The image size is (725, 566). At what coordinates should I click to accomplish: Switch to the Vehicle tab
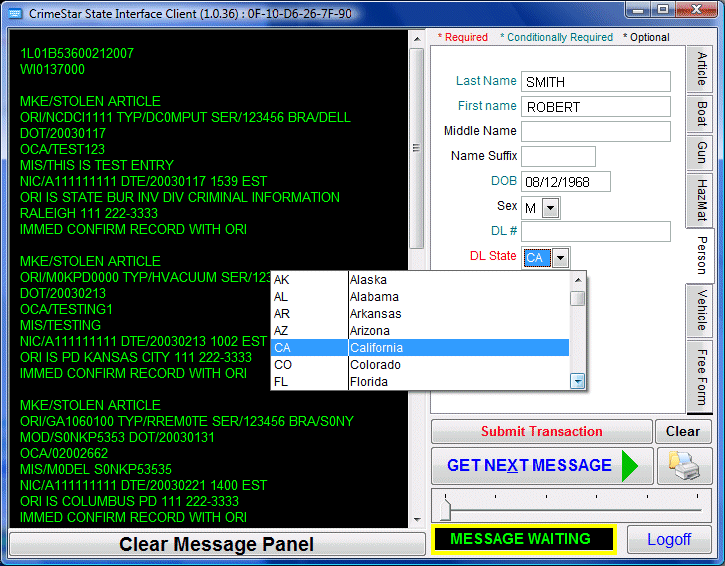coord(702,311)
